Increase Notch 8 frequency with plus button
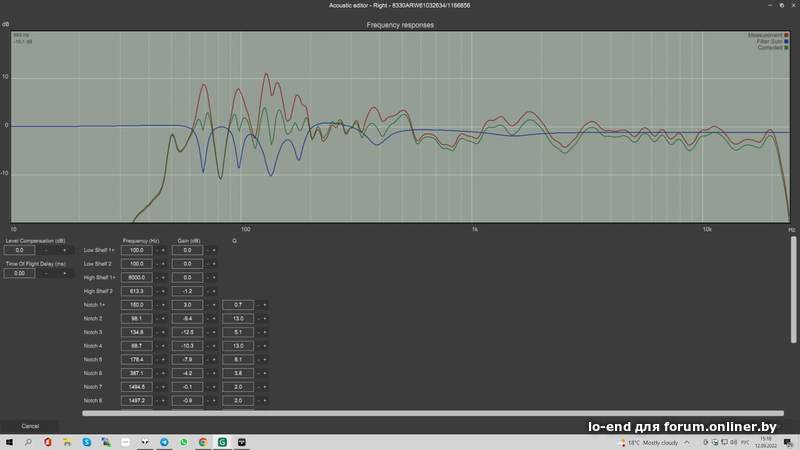The height and width of the screenshot is (450, 800). tap(163, 401)
